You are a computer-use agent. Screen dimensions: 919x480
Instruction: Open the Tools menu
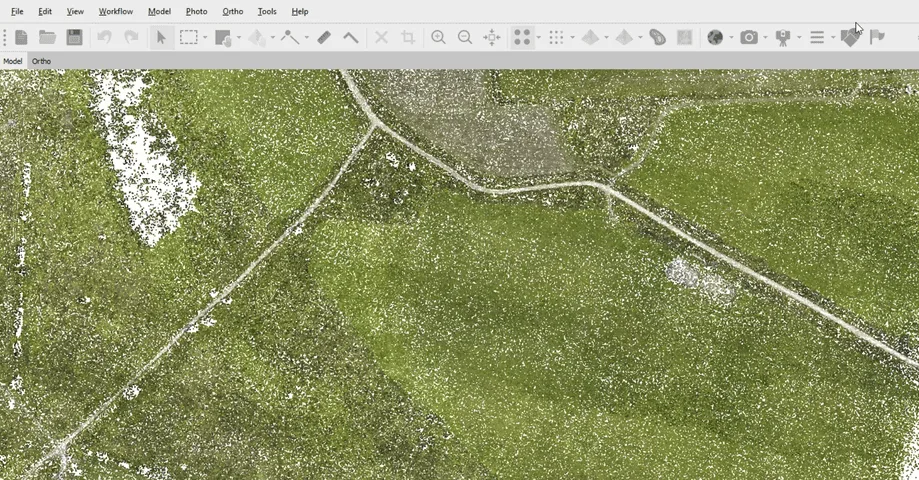point(267,11)
